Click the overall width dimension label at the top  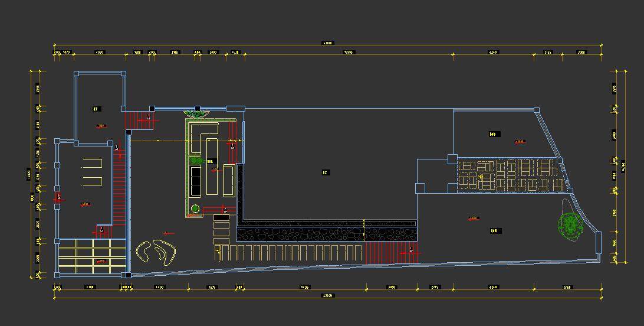[x=327, y=43]
